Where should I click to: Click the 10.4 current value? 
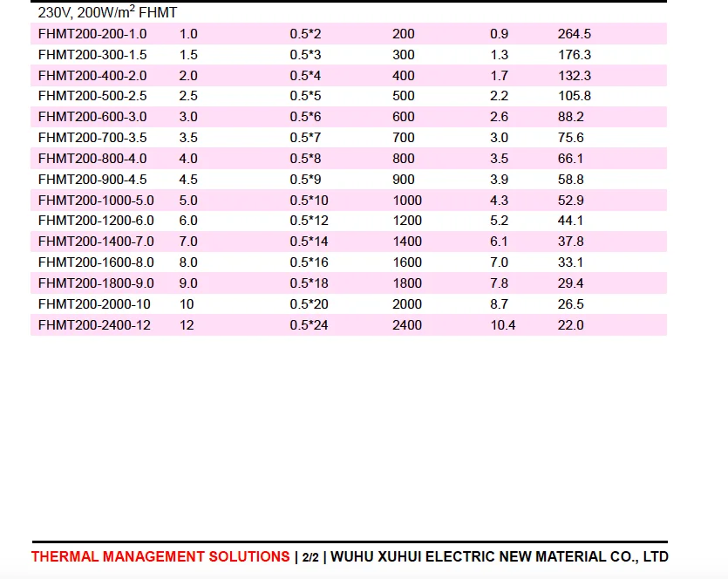pos(503,325)
